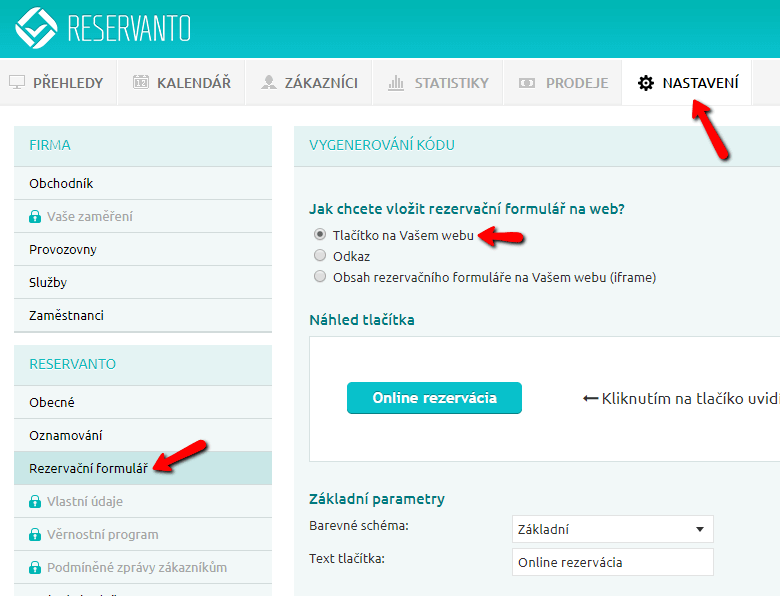Click the lock icon next to Vlastní údaje
The width and height of the screenshot is (780, 596).
click(35, 501)
